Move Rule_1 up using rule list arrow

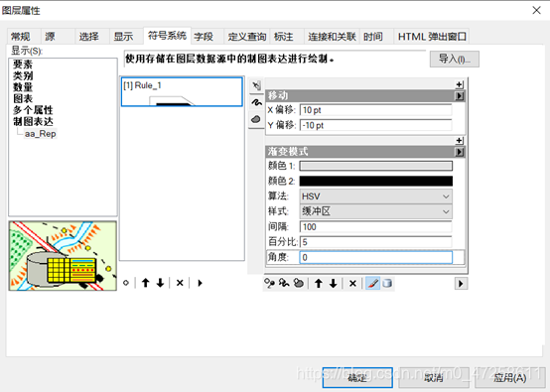click(x=145, y=283)
